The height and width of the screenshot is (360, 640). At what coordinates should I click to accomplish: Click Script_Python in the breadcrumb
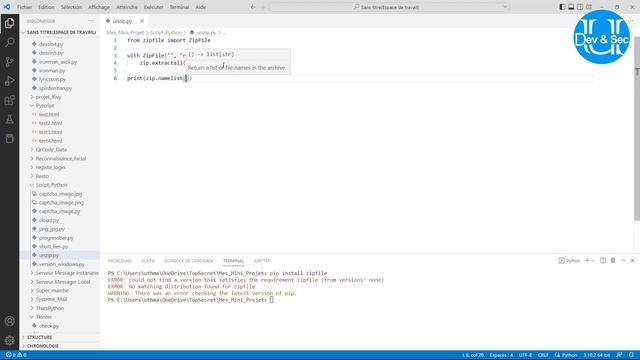(166, 32)
